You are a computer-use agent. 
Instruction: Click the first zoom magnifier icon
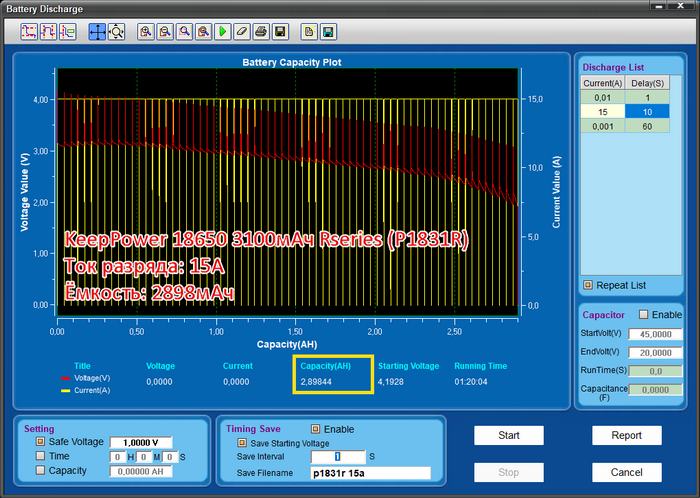click(x=146, y=32)
